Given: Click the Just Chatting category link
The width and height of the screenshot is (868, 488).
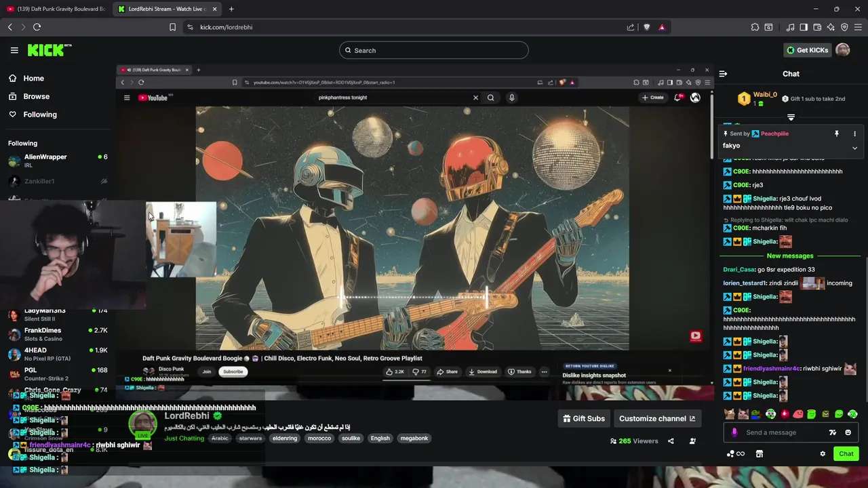Looking at the screenshot, I should [184, 439].
